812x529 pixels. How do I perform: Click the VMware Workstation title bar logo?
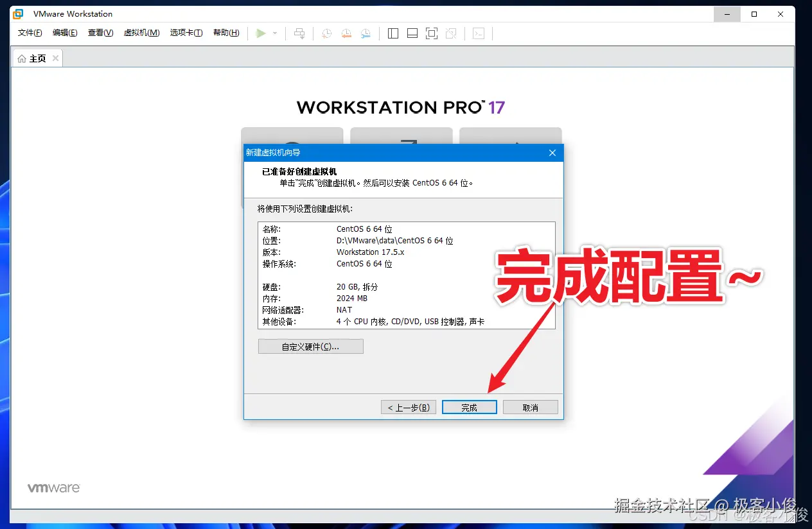click(x=19, y=14)
